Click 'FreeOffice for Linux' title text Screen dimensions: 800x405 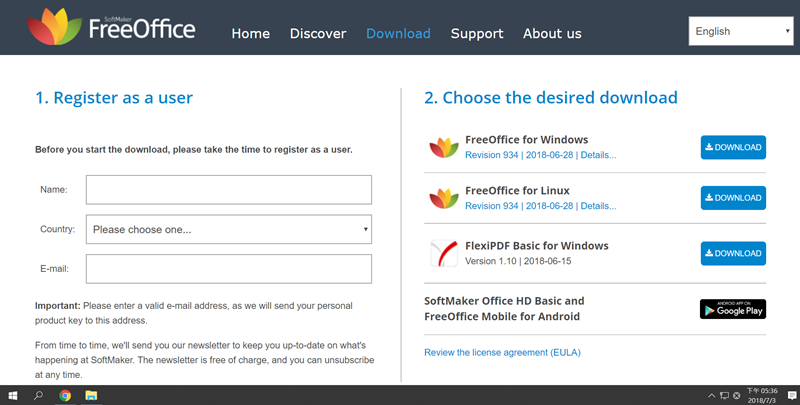point(517,191)
